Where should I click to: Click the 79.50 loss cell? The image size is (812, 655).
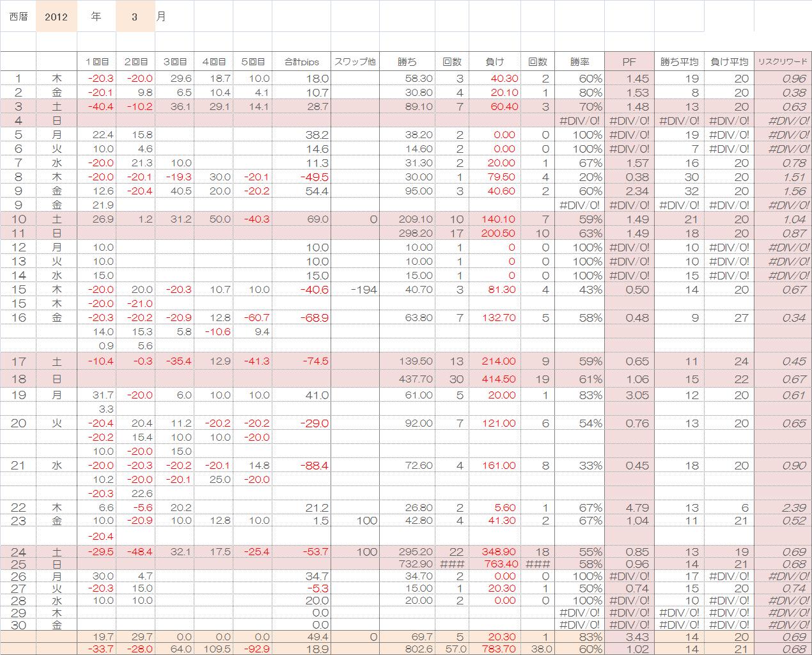[x=495, y=177]
